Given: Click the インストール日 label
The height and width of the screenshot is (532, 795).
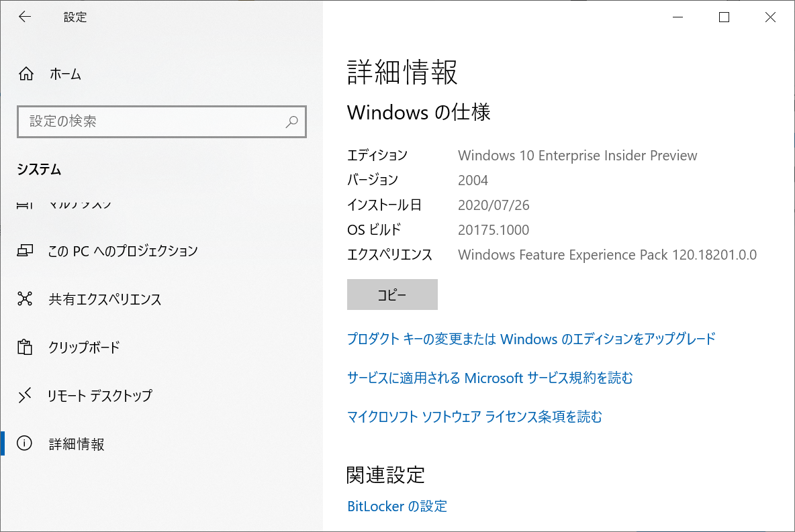Looking at the screenshot, I should tap(384, 205).
